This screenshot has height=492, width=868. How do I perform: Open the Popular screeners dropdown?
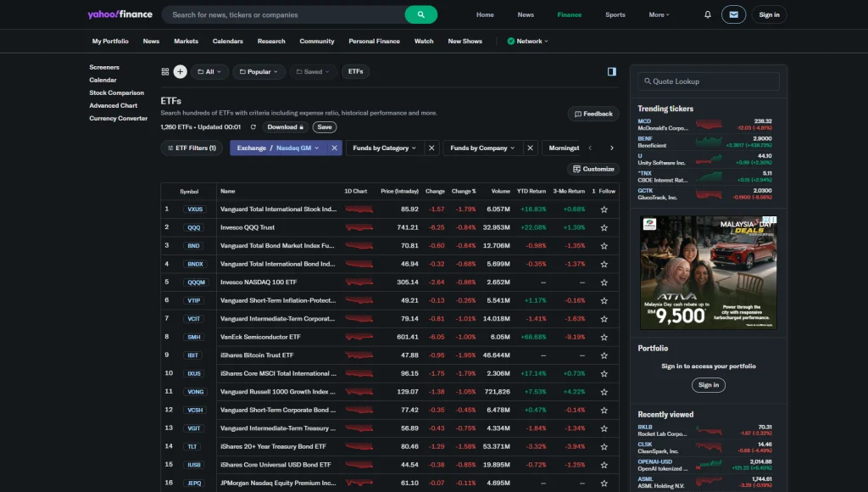pyautogui.click(x=259, y=71)
